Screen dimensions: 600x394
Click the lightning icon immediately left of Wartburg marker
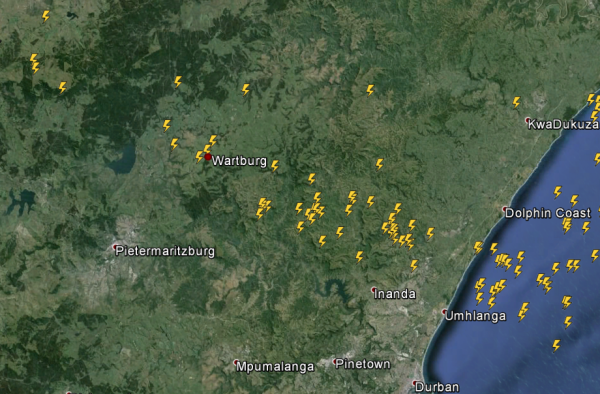coord(199,156)
